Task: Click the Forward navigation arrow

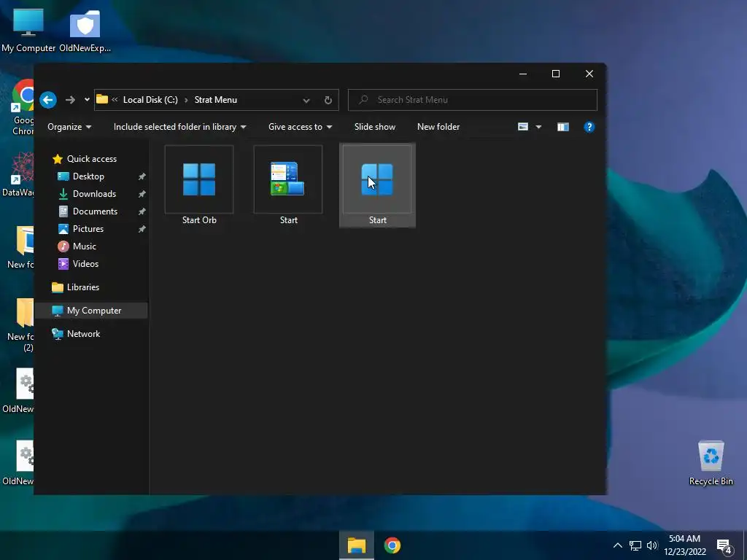Action: pyautogui.click(x=71, y=100)
